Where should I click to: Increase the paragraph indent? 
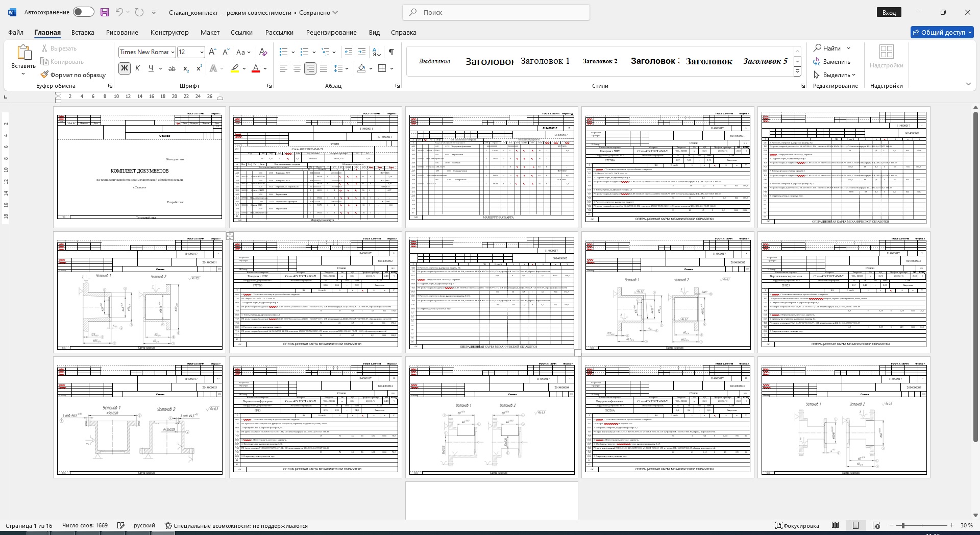[x=362, y=52]
